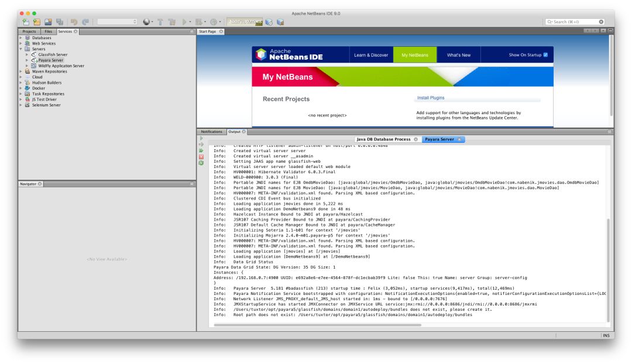The height and width of the screenshot is (364, 632).
Task: Open the browser selection dropdown arrow
Action: [152, 22]
